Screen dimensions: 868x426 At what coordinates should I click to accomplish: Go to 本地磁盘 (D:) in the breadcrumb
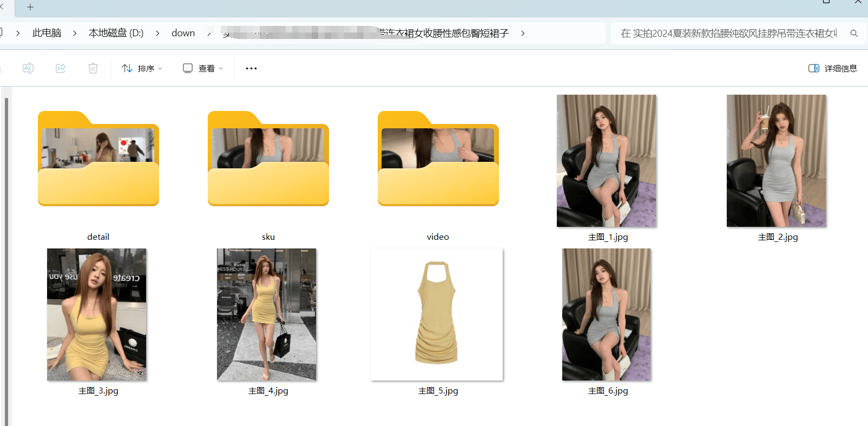pyautogui.click(x=116, y=33)
